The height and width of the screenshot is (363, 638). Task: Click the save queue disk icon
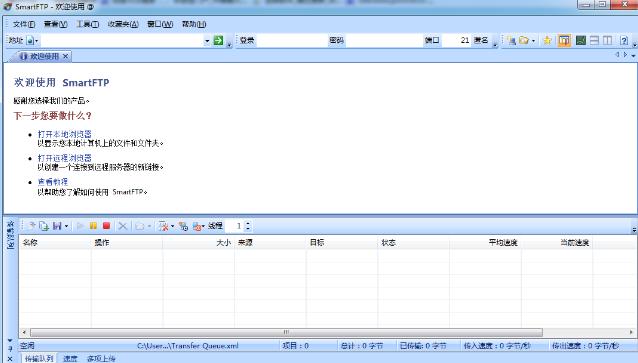[57, 226]
